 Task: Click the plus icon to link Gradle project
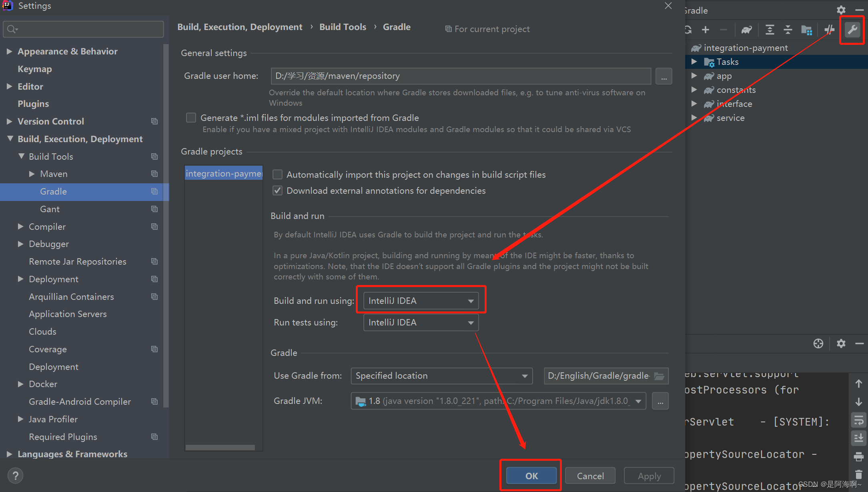click(x=706, y=30)
